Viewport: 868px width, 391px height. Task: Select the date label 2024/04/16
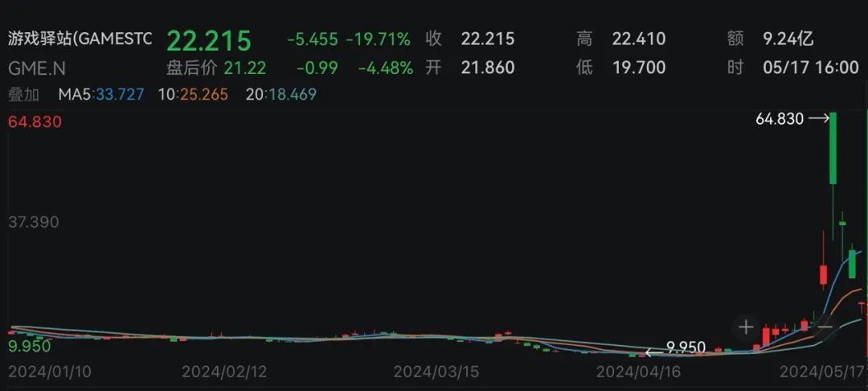tap(639, 371)
